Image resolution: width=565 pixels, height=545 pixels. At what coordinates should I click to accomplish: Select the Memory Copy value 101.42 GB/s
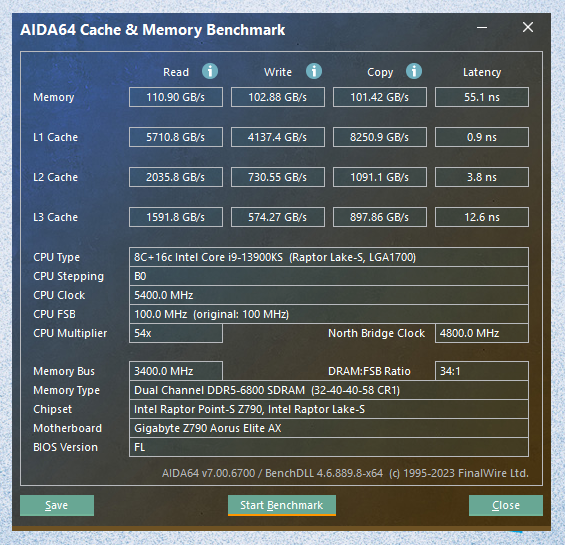click(x=380, y=97)
